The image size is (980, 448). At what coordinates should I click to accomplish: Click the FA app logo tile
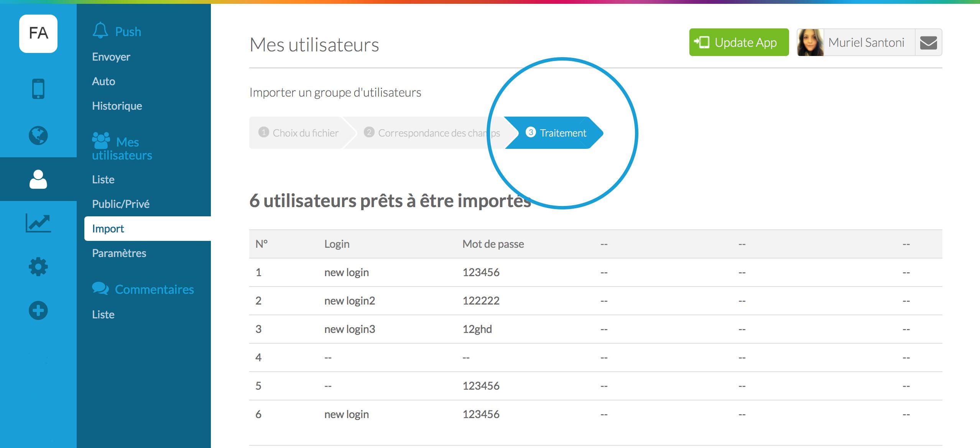(x=38, y=34)
